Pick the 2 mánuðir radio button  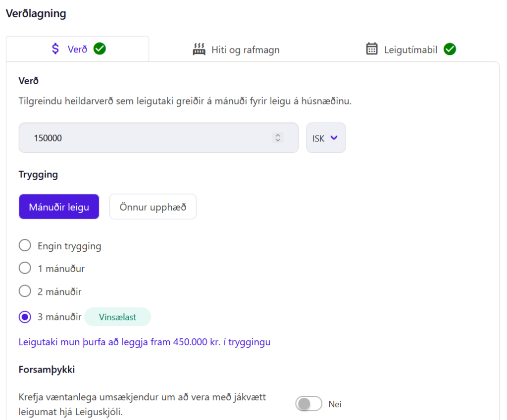pos(25,291)
